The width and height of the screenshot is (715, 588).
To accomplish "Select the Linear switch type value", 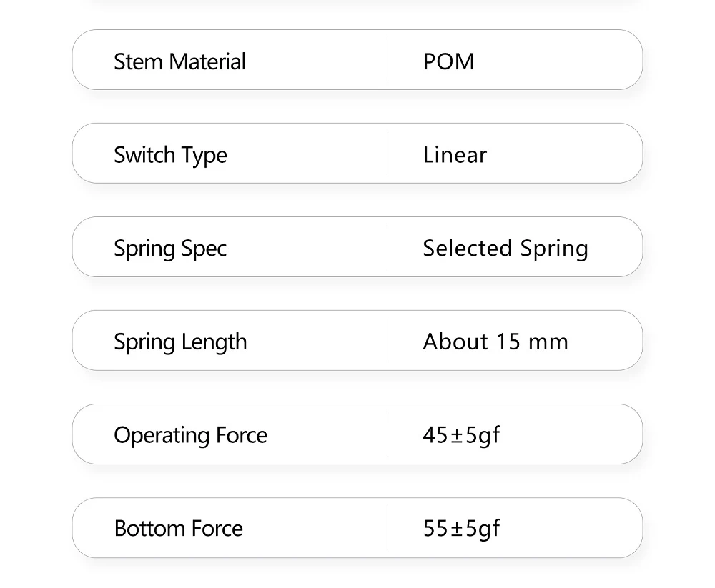I will 455,155.
